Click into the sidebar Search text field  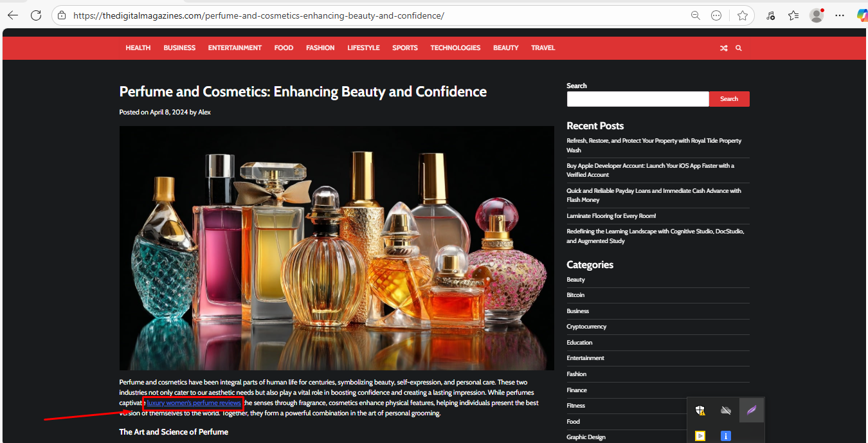tap(637, 99)
